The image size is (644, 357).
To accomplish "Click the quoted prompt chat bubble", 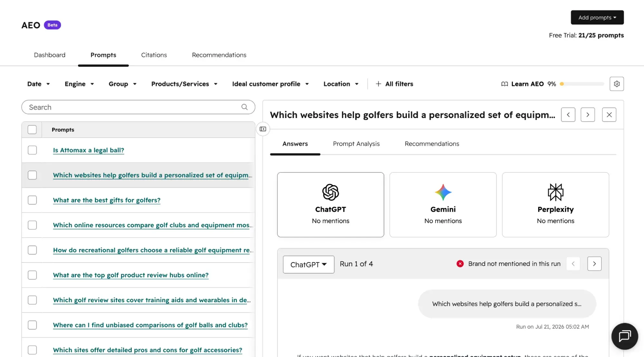I will click(507, 304).
